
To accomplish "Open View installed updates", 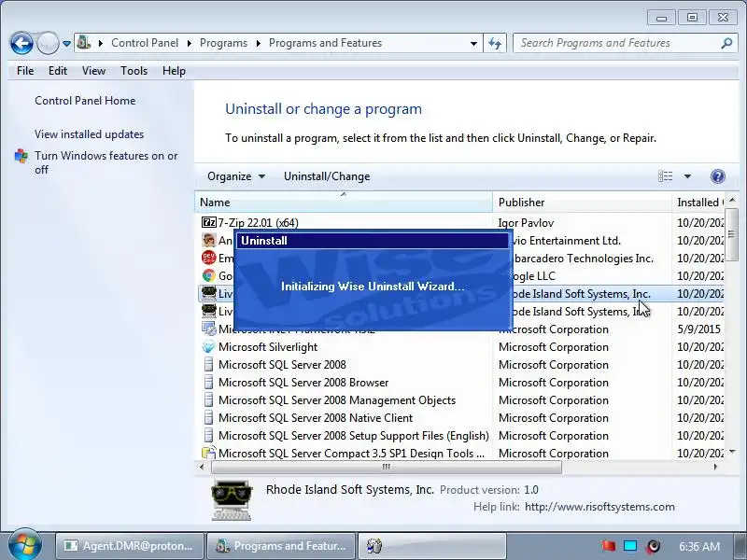I will point(89,134).
